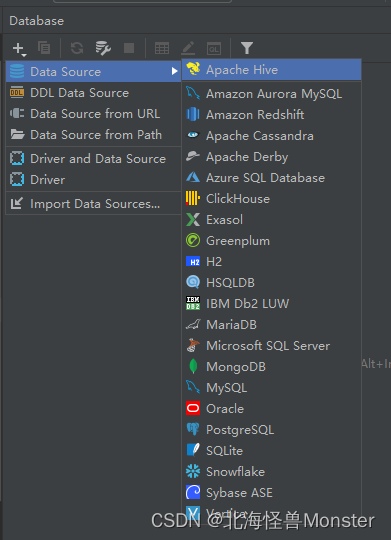Click the Refresh toolbar icon
Viewport: 391px width, 540px height.
coord(77,48)
